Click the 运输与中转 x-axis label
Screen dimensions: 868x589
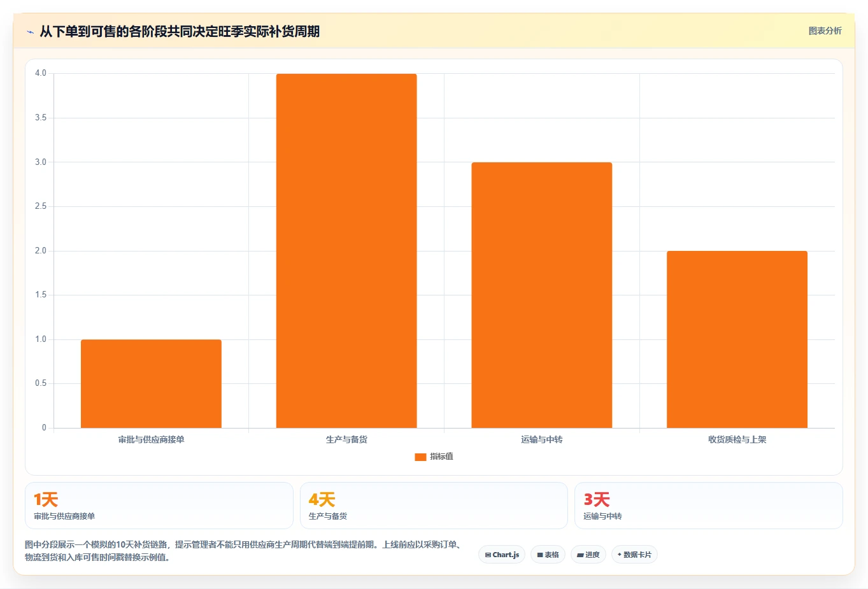click(x=541, y=439)
